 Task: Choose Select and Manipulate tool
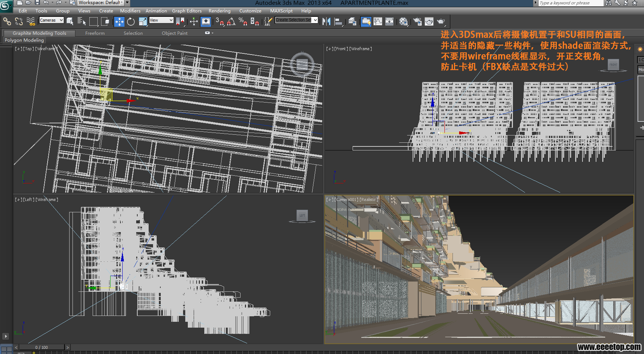click(x=194, y=22)
